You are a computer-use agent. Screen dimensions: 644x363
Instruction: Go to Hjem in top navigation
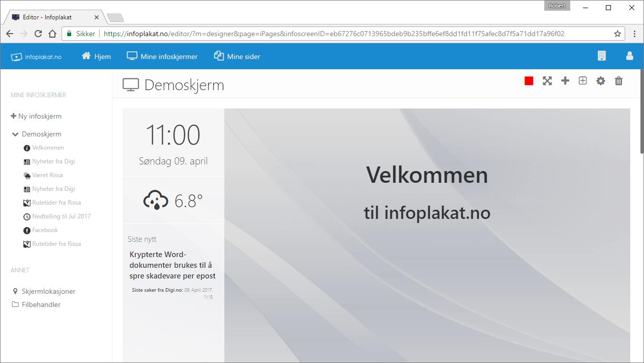click(96, 57)
